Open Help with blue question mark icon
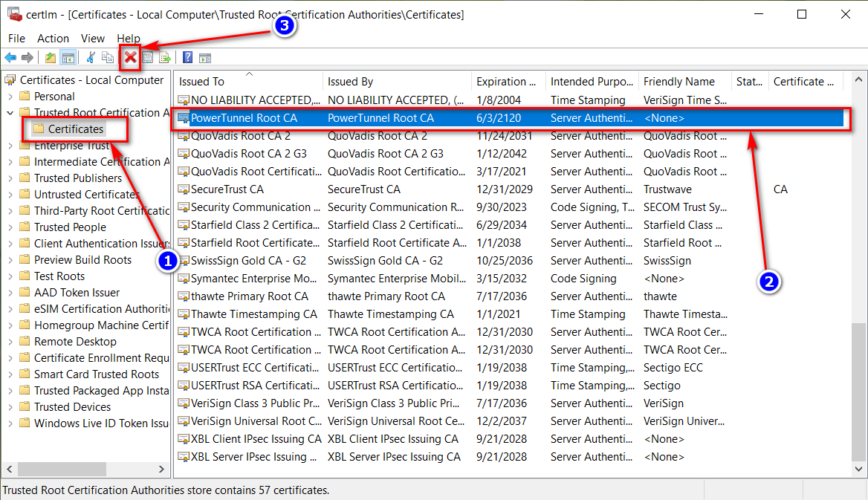This screenshot has height=500, width=868. pyautogui.click(x=188, y=57)
